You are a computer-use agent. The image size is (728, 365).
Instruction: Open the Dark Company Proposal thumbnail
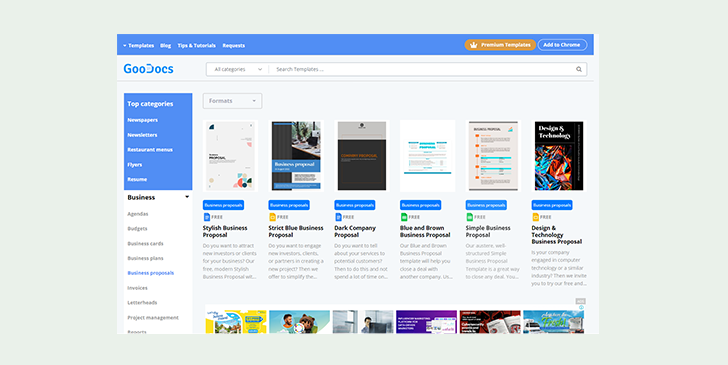coord(362,156)
